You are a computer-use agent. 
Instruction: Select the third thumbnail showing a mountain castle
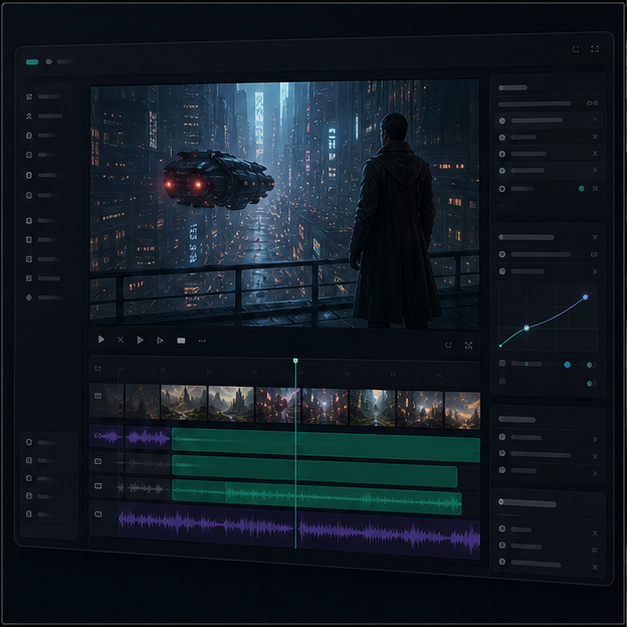(184, 403)
